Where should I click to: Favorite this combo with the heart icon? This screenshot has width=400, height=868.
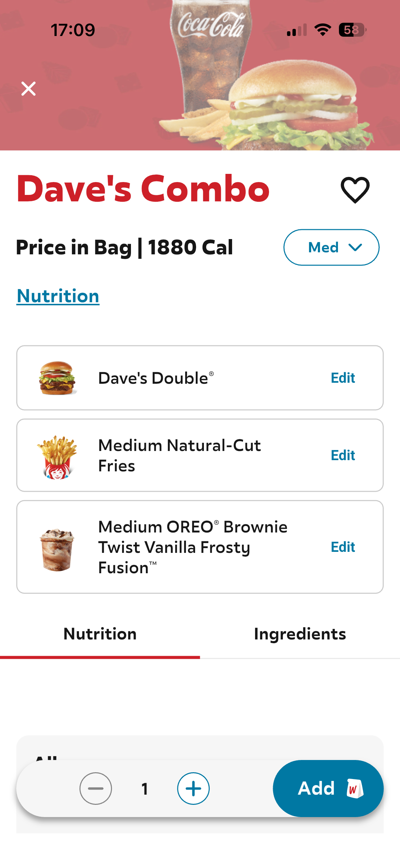click(355, 190)
